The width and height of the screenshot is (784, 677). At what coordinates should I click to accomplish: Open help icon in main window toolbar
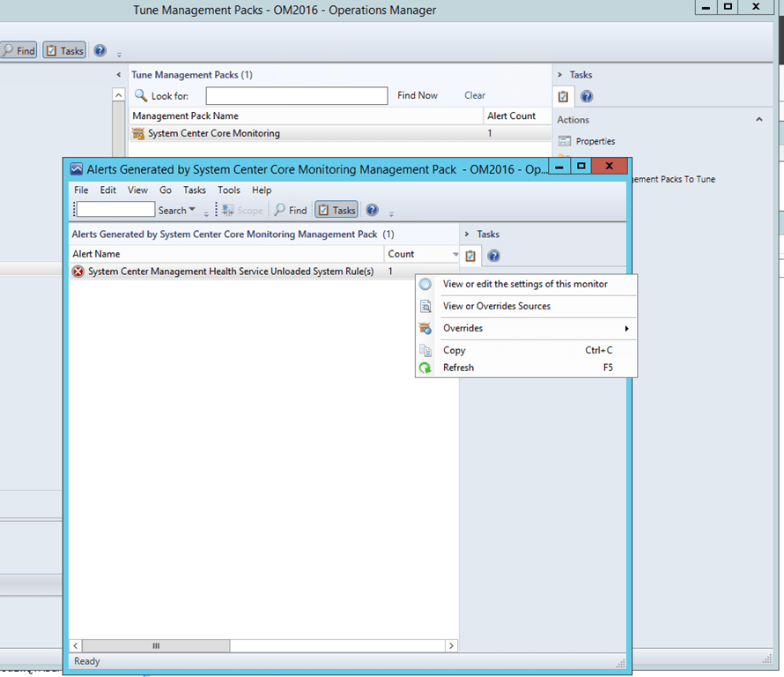pos(100,50)
